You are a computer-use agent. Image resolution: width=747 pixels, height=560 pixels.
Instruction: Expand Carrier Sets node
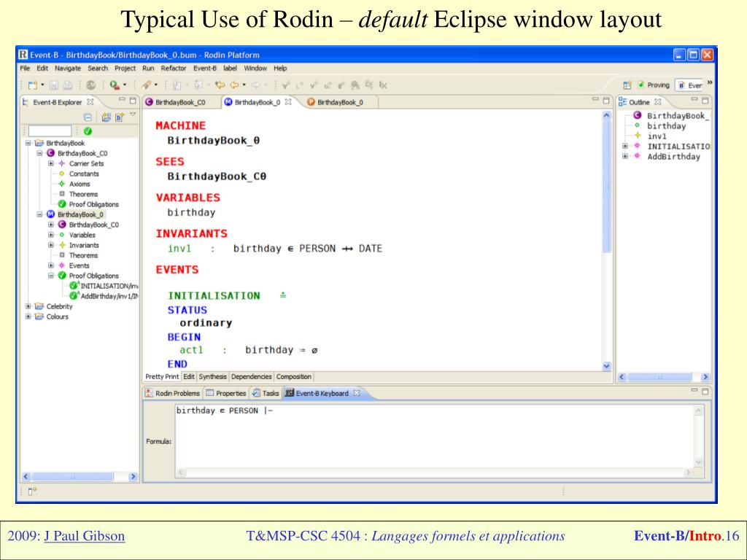(51, 163)
